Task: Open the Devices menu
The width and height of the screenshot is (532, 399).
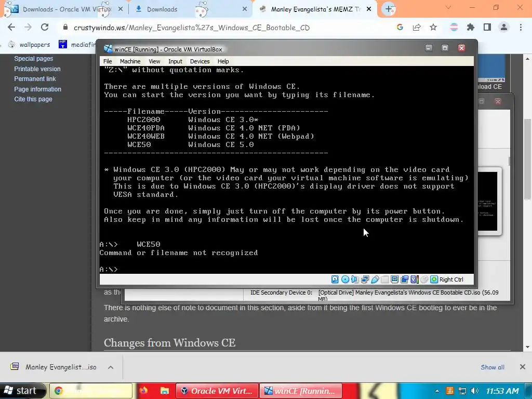Action: point(200,61)
